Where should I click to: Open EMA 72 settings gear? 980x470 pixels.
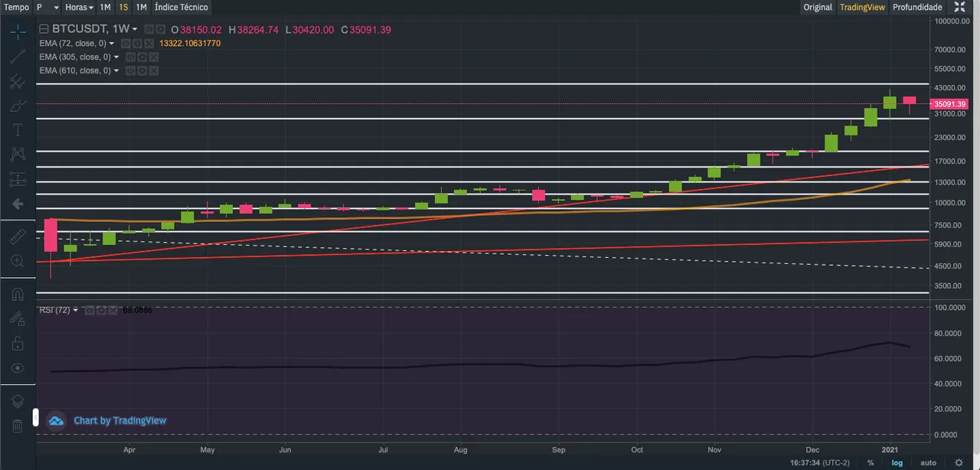click(137, 44)
